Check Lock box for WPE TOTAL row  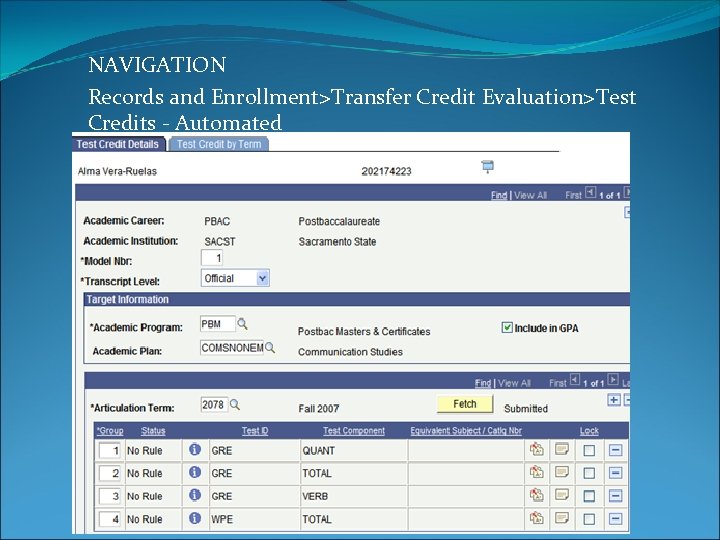tap(589, 519)
